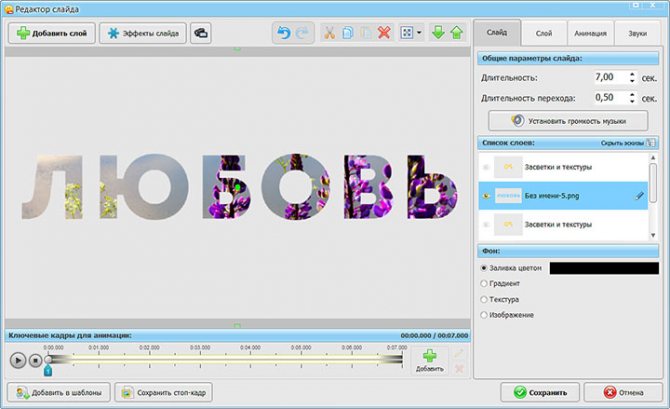Click the copy layer icon

(347, 33)
